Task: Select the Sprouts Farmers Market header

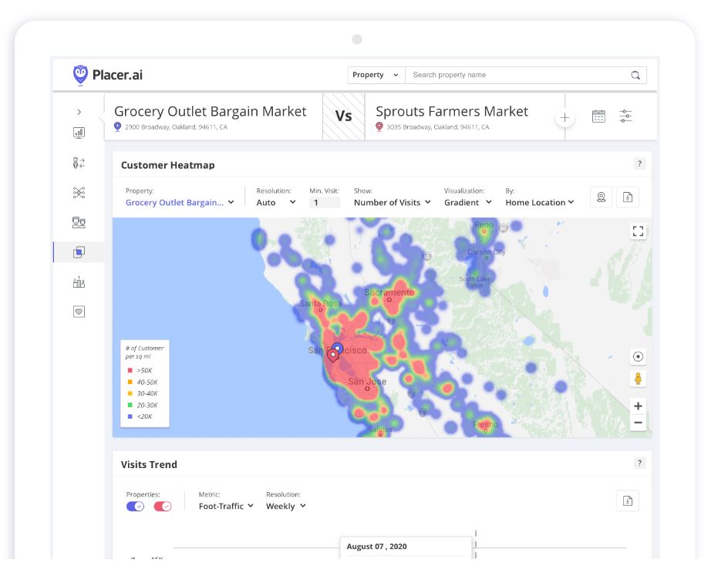Action: tap(452, 111)
